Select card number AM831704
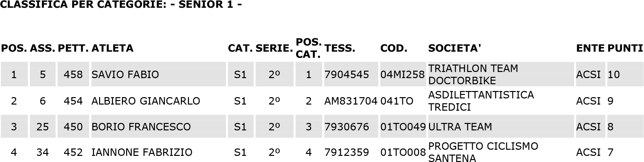This screenshot has height=162, width=644. (x=351, y=101)
